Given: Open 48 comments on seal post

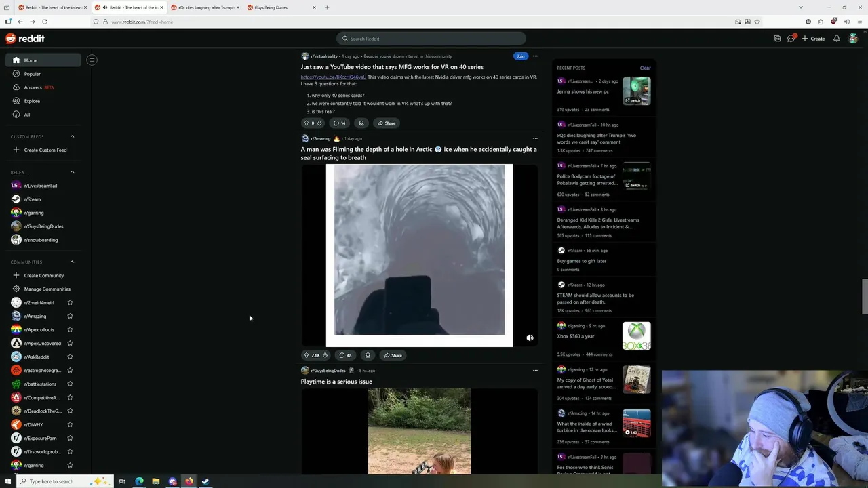Looking at the screenshot, I should 345,355.
